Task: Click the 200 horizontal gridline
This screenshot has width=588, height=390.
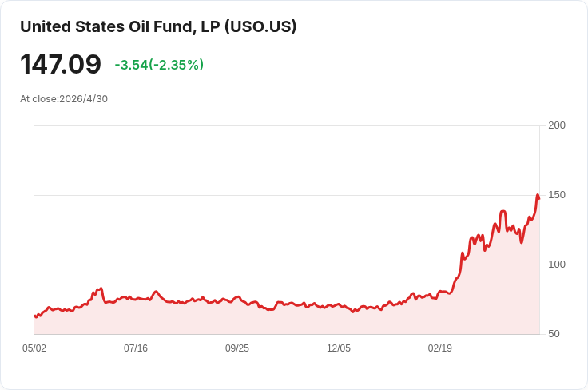Action: pos(287,125)
